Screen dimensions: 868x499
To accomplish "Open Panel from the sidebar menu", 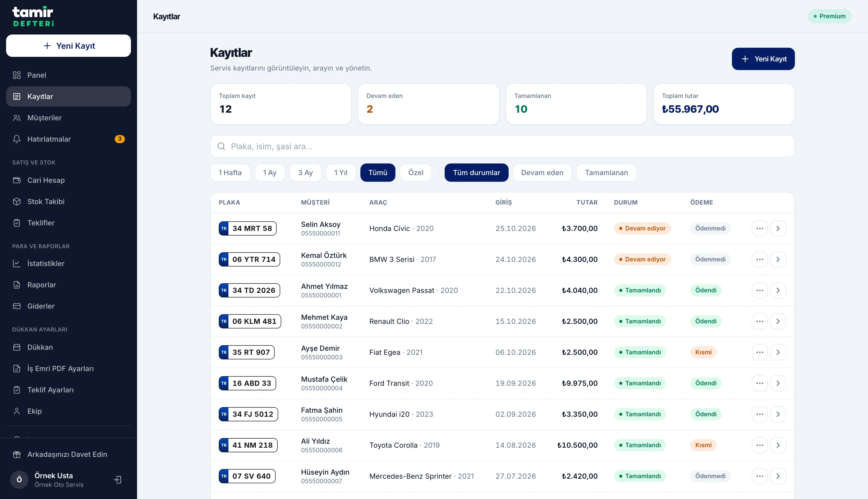I will click(68, 75).
